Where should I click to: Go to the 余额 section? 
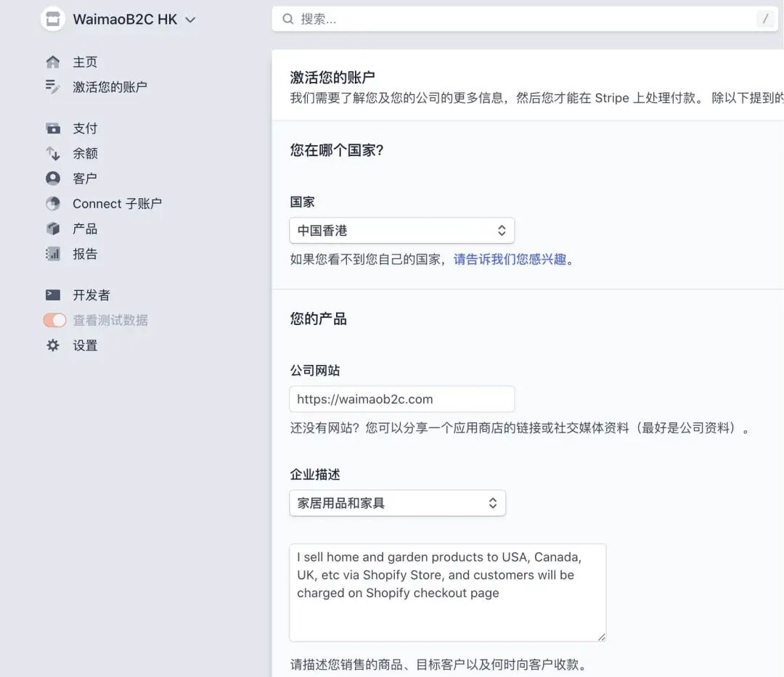pyautogui.click(x=85, y=153)
